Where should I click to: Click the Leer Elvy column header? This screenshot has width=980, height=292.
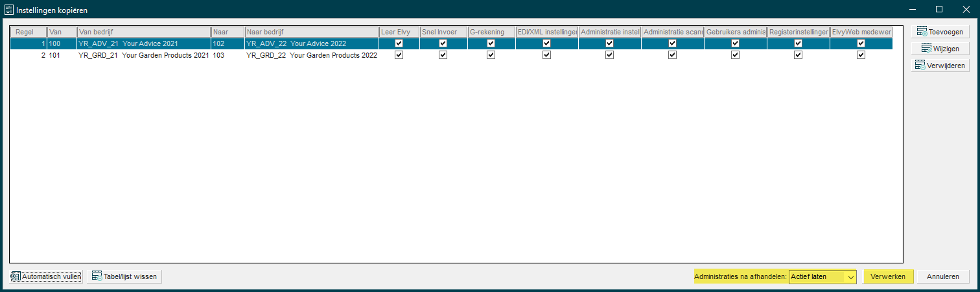(x=399, y=32)
